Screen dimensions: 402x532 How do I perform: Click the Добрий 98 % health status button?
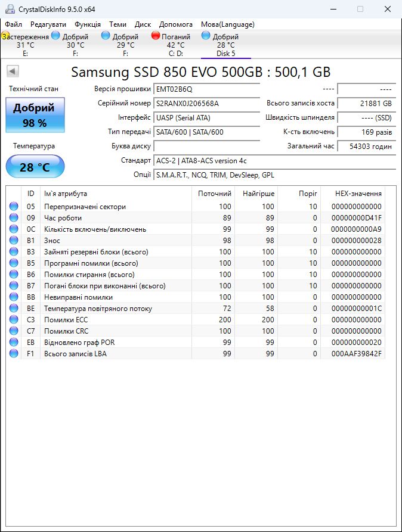pos(35,115)
